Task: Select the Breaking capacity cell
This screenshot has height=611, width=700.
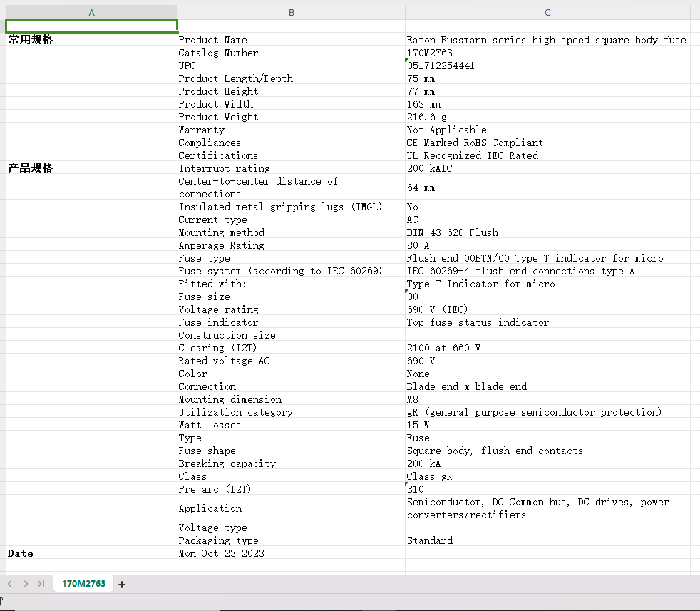Action: [x=291, y=463]
